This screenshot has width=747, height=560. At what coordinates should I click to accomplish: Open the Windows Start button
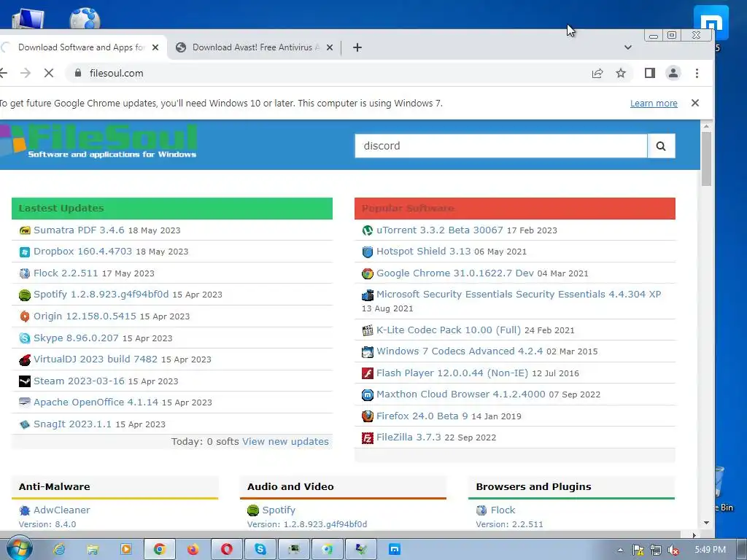[x=18, y=549]
